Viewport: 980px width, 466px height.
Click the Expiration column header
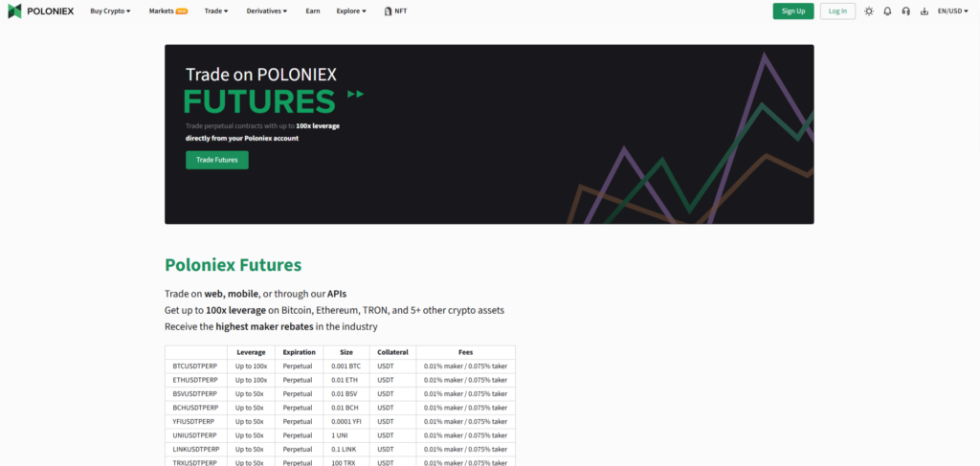coord(300,352)
